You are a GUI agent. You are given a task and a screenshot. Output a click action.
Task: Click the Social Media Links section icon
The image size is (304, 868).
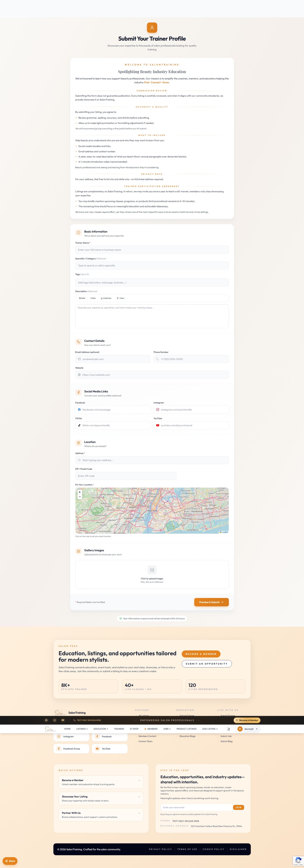tap(78, 392)
